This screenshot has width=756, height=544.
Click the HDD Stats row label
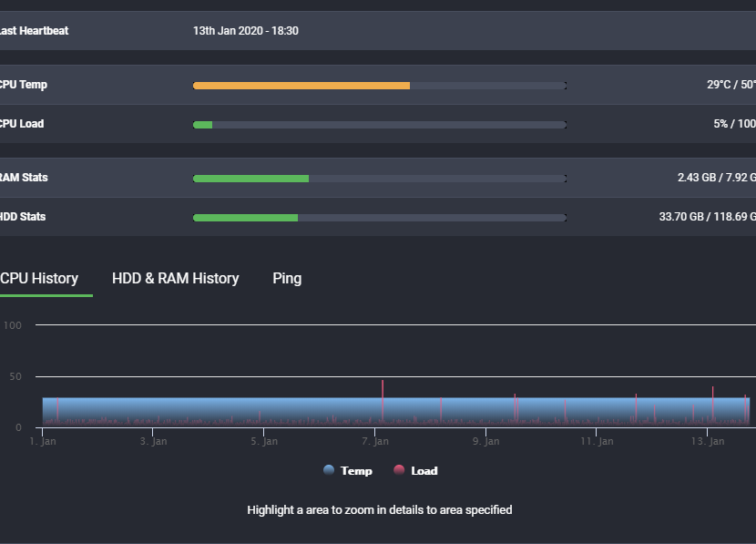[23, 217]
